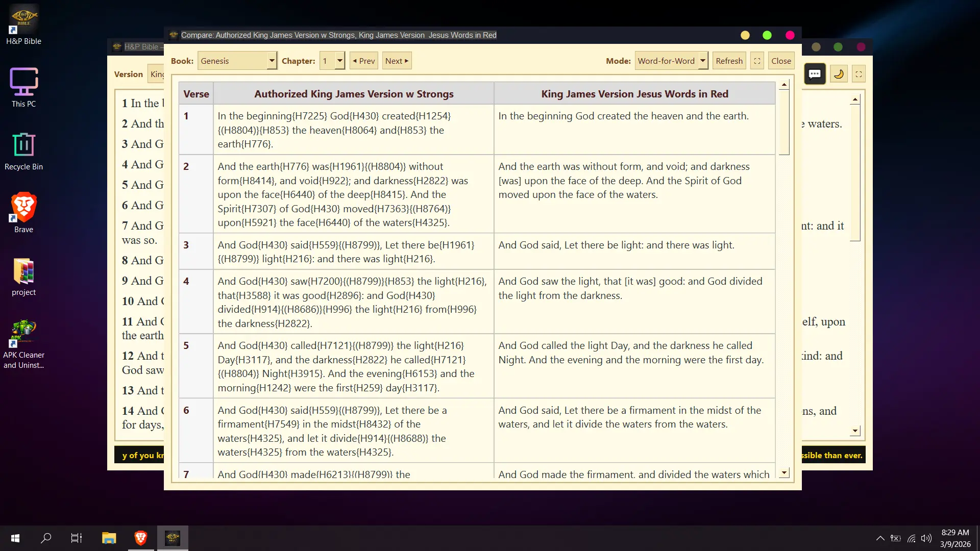Image resolution: width=980 pixels, height=551 pixels.
Task: Click the fullscreen icon in the H&P Bible main window
Action: 859,74
